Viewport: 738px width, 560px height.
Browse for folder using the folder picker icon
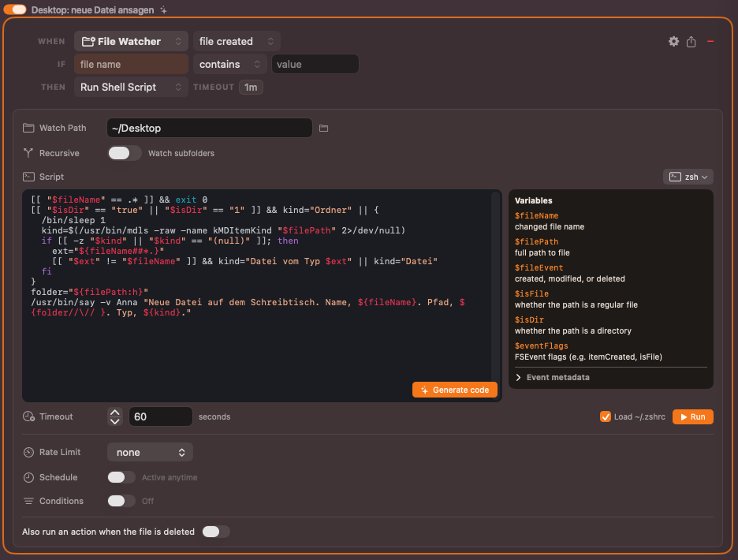pos(323,128)
